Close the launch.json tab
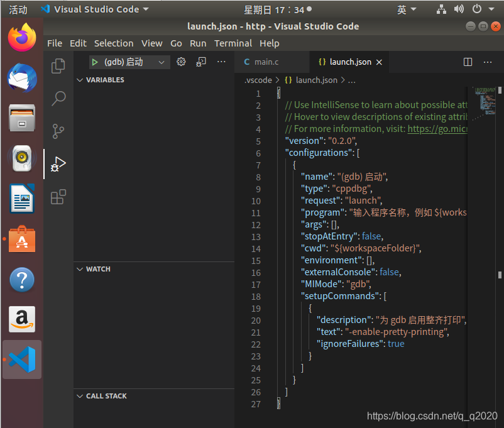 click(x=380, y=62)
